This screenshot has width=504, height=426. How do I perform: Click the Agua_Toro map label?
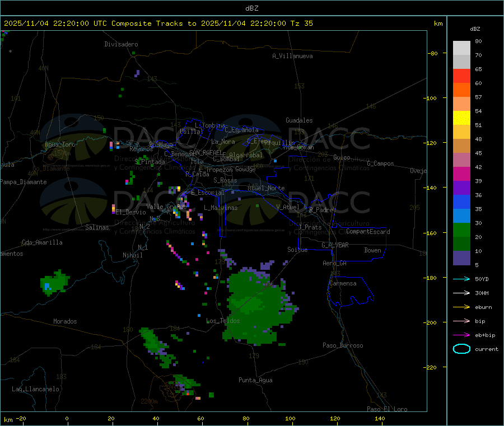pos(60,144)
